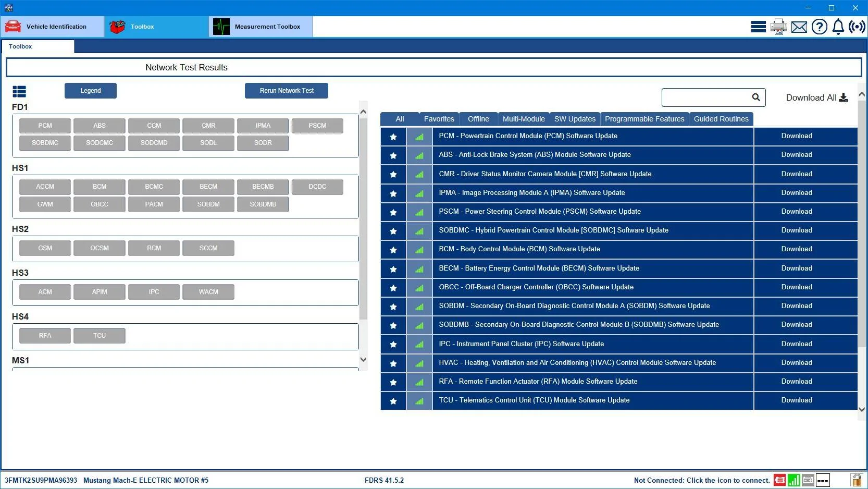
Task: Select the All filter tab
Action: pyautogui.click(x=400, y=119)
